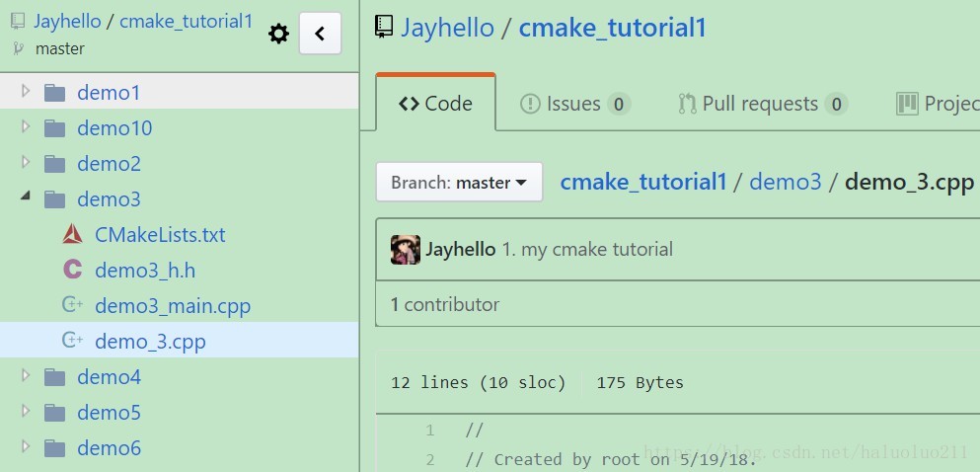Open Jayhello link in sidebar header

[67, 22]
